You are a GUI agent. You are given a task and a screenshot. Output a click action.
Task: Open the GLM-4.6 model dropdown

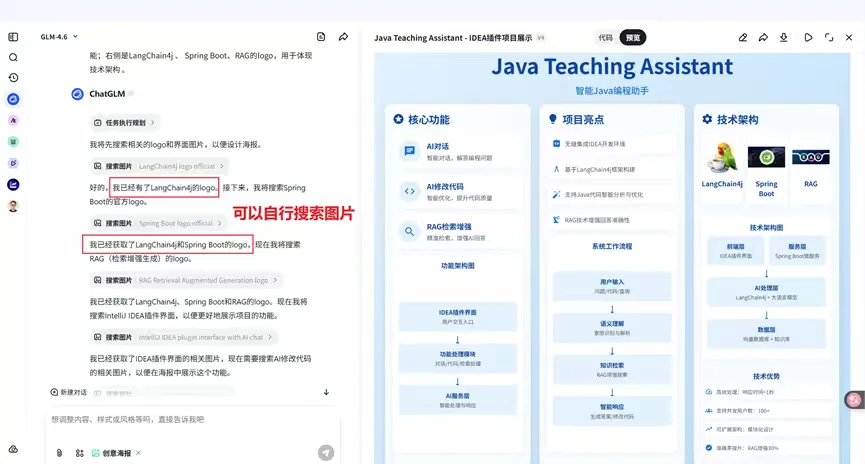59,37
